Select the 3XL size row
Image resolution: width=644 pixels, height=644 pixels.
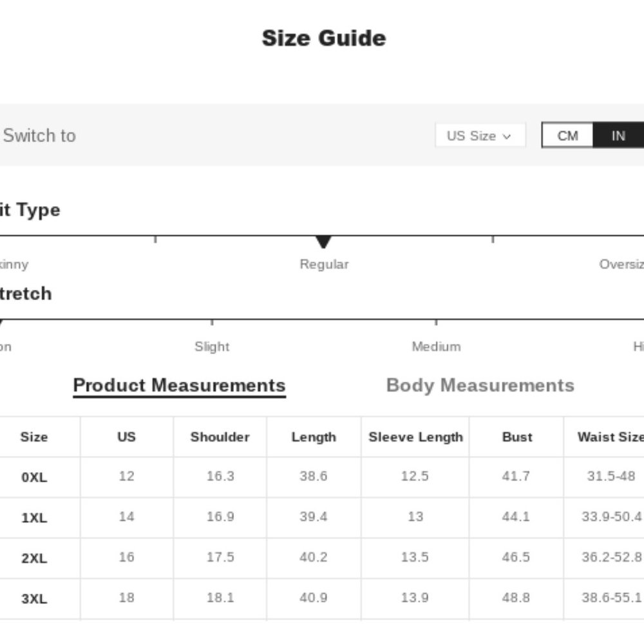(34, 598)
